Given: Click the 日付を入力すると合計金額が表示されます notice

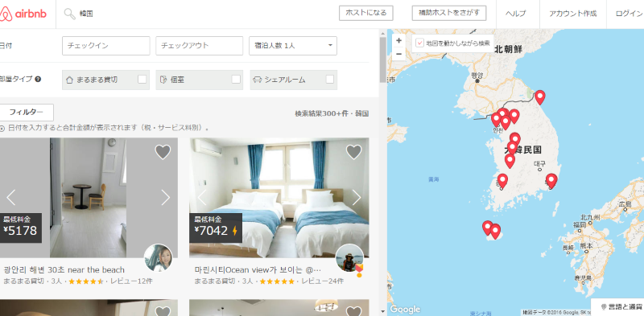Looking at the screenshot, I should (109, 128).
